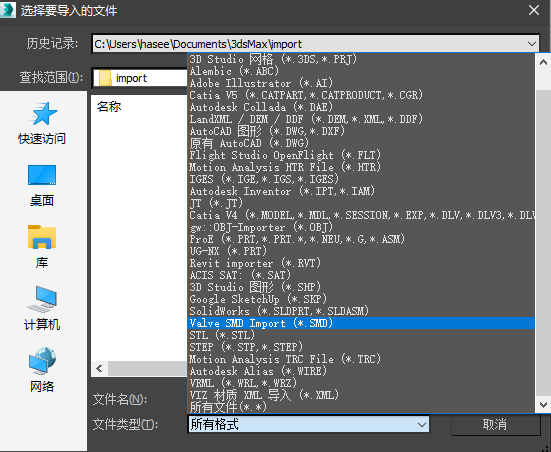Click format list scroll-up arrow

(x=543, y=63)
